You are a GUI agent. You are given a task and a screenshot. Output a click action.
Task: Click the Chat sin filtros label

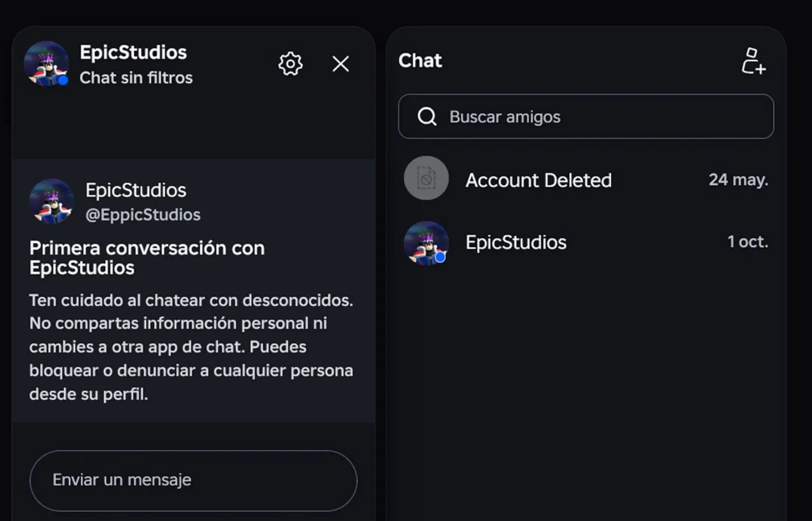pyautogui.click(x=136, y=78)
